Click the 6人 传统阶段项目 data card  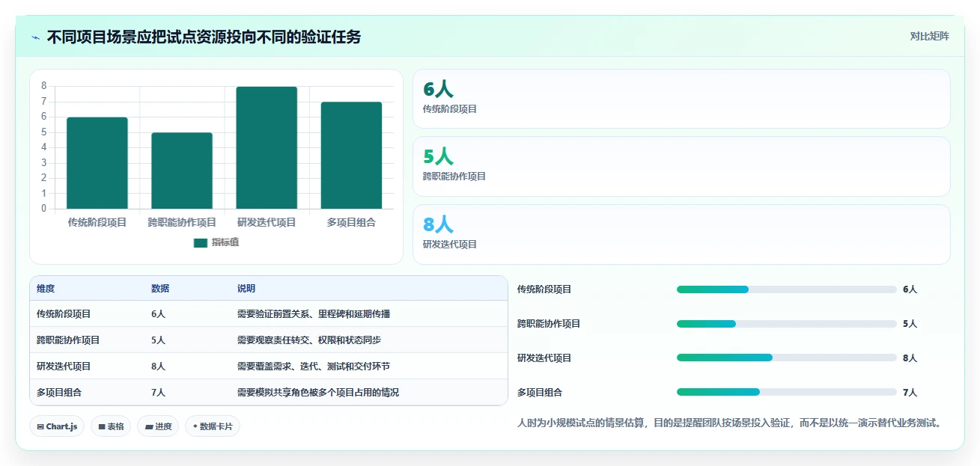point(681,99)
